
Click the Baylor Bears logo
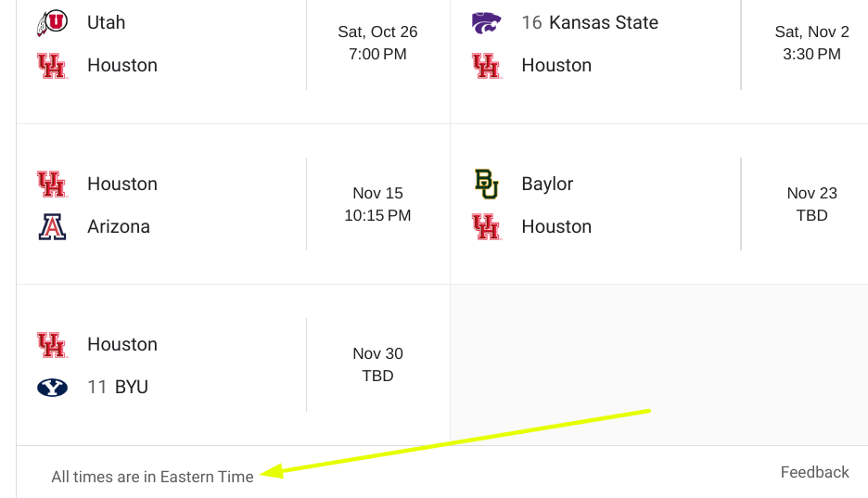487,184
